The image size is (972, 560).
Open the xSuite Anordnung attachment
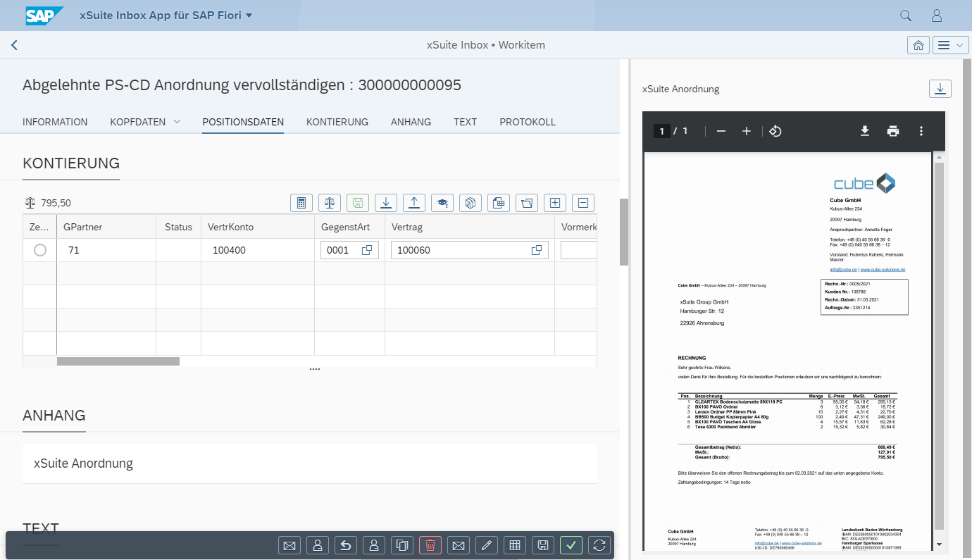pos(83,463)
